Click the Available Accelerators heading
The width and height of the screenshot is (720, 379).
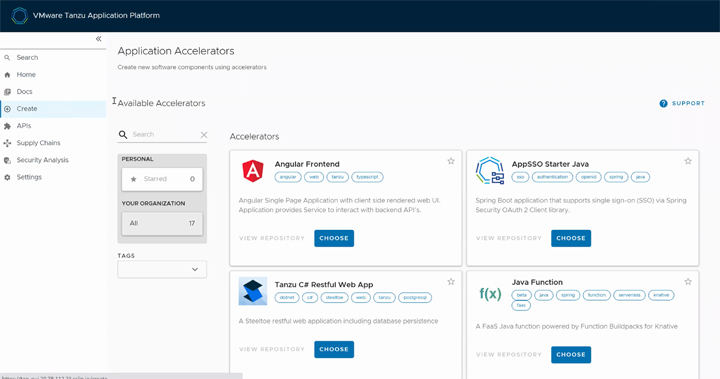(161, 103)
